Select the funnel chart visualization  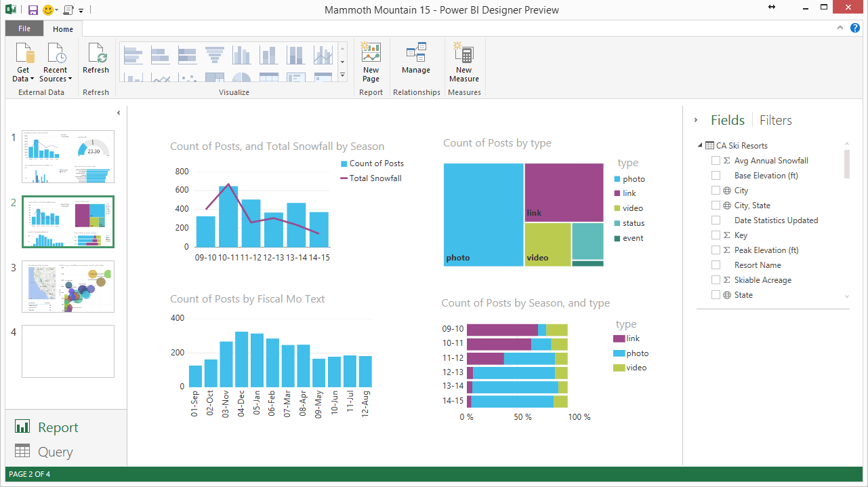(215, 54)
